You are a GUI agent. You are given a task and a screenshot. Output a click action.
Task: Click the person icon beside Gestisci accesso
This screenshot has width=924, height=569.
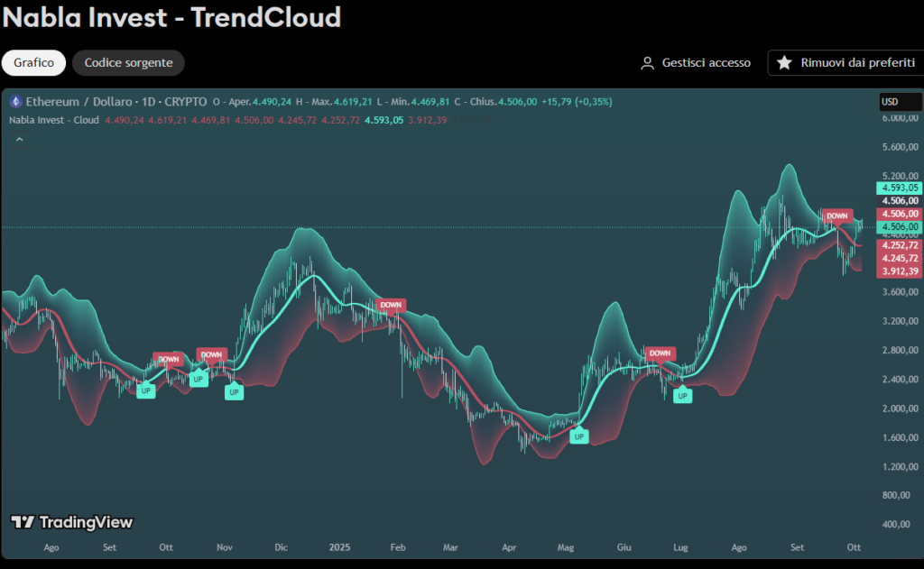coord(647,63)
